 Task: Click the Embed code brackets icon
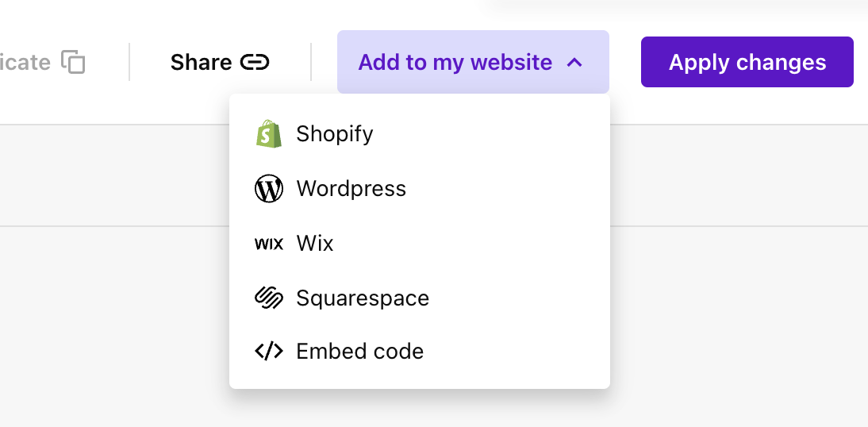click(269, 352)
